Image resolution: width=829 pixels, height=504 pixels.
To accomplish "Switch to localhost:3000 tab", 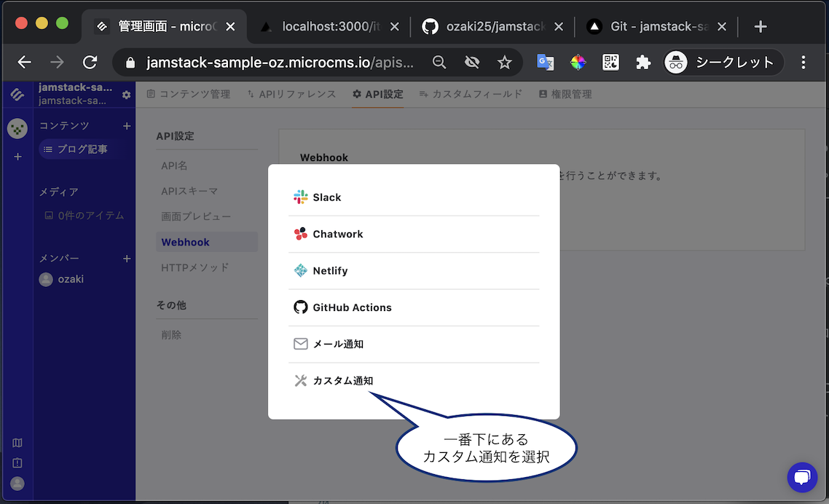I will click(x=329, y=26).
